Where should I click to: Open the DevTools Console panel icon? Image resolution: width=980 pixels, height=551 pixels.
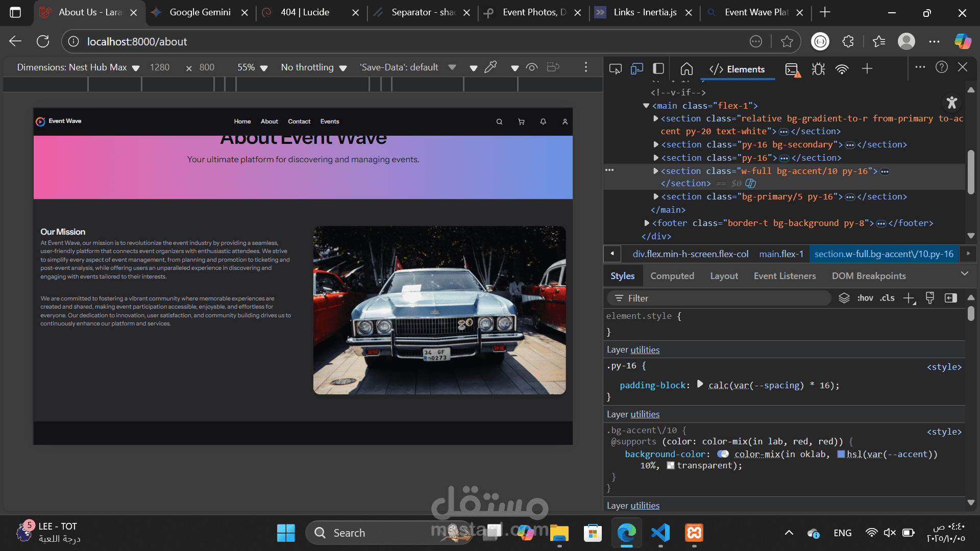pos(792,69)
